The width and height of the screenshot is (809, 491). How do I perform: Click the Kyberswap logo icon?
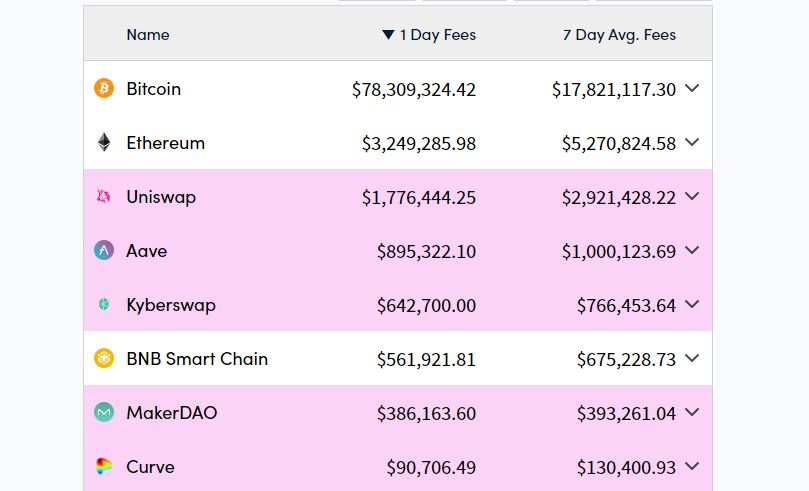(104, 305)
